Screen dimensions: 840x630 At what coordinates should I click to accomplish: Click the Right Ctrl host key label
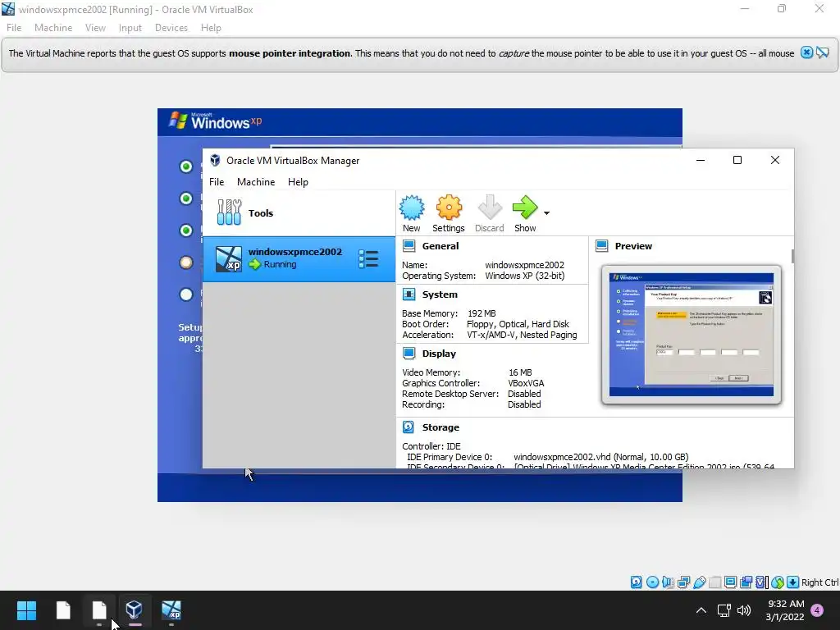(820, 582)
